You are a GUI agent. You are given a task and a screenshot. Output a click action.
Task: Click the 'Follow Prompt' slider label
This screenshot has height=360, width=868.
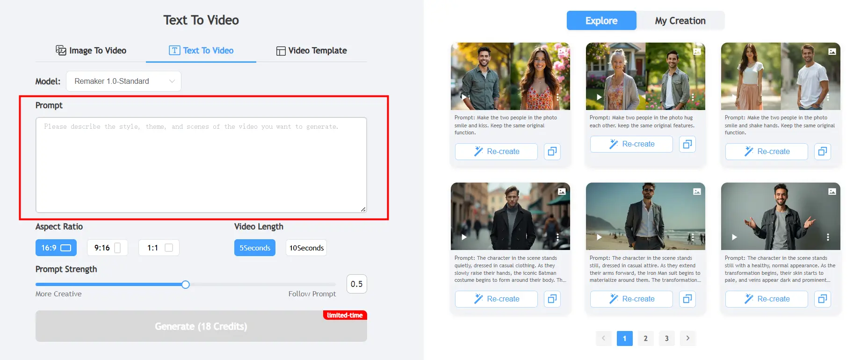point(312,294)
